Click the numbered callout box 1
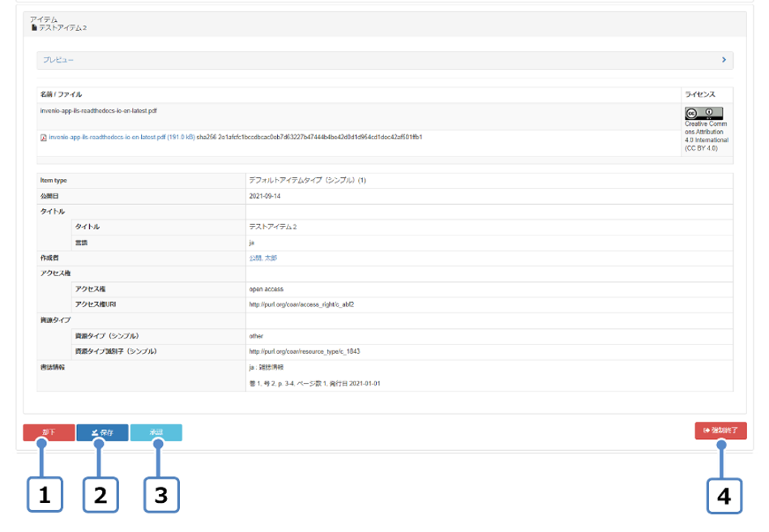This screenshot has width=769, height=532. 45,496
